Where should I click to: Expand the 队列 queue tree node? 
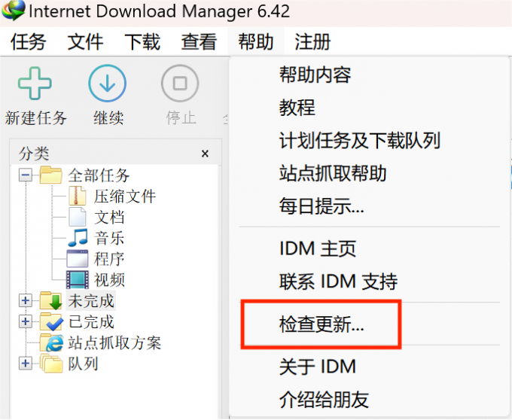click(26, 364)
